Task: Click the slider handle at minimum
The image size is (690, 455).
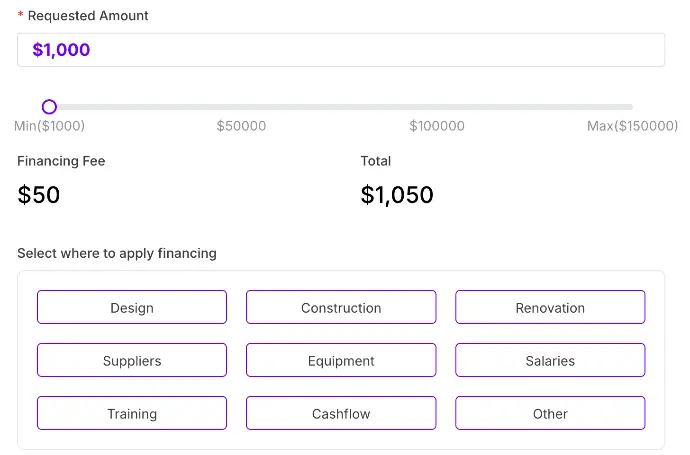Action: click(49, 107)
